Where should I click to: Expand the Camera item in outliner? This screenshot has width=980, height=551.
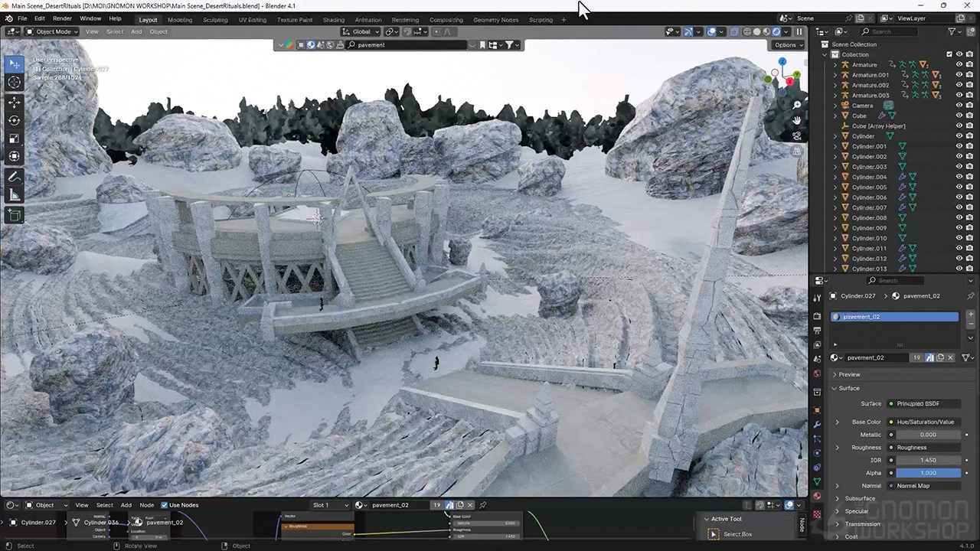835,106
